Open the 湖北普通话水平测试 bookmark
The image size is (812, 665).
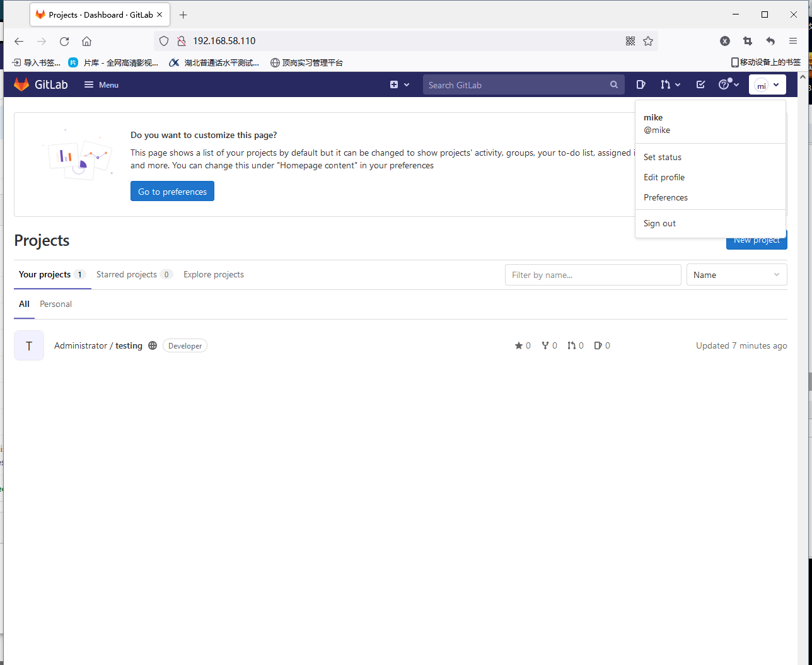click(x=214, y=62)
